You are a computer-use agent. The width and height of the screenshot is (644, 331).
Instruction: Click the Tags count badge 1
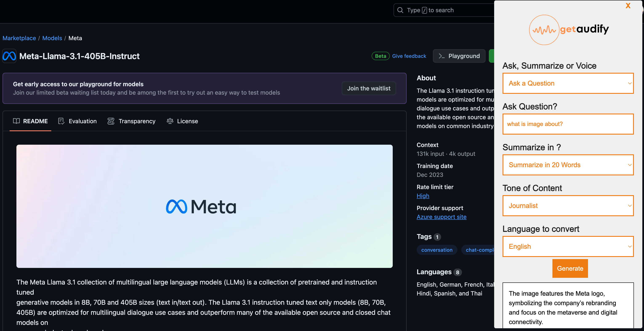(437, 237)
